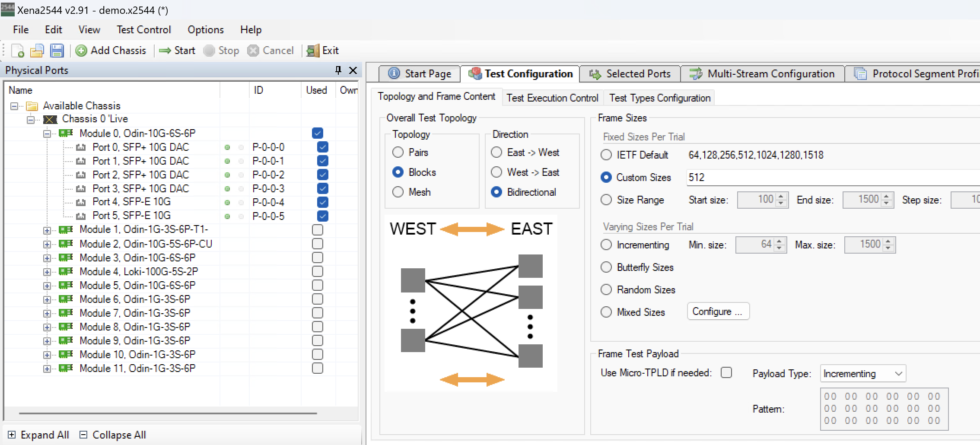Click the Expand All icon
The width and height of the screenshot is (980, 445).
pos(12,435)
